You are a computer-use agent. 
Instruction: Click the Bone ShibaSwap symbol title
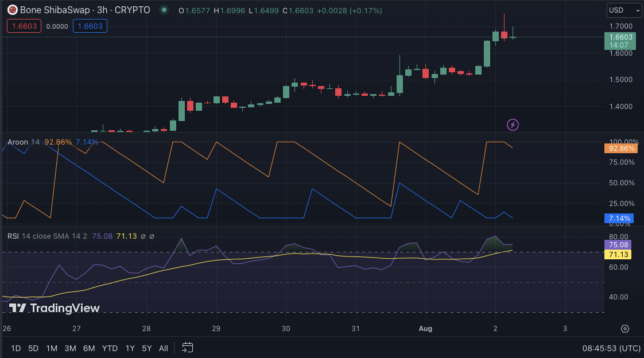point(85,10)
